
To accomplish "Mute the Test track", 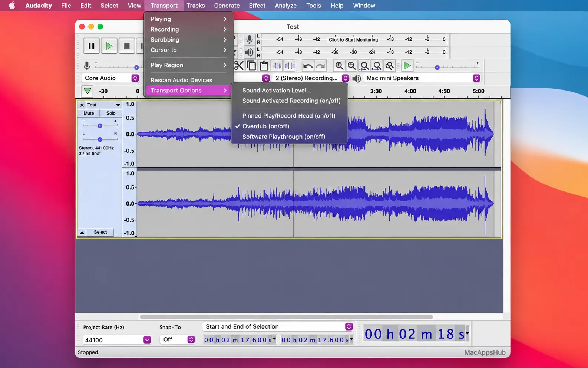I will (x=89, y=113).
